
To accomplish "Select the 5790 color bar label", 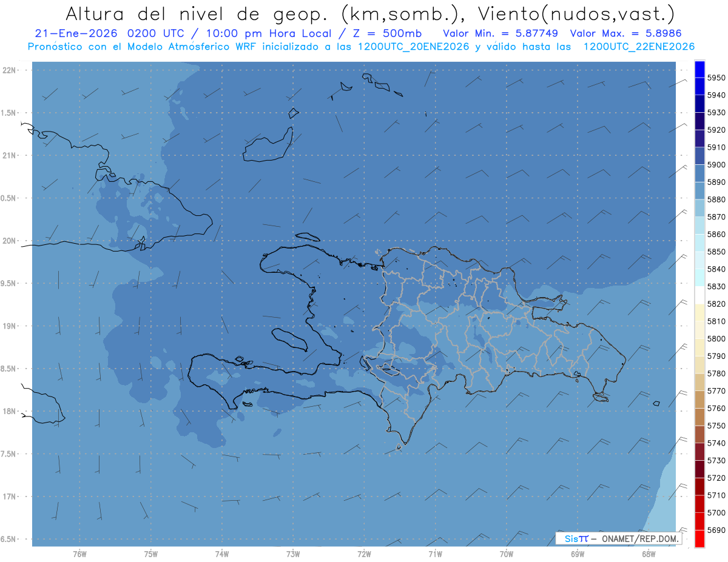I will (x=716, y=356).
